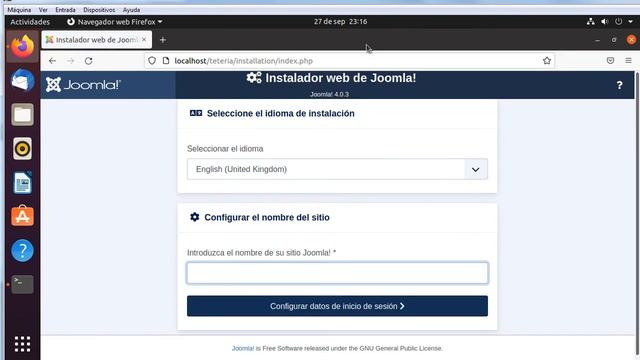Open the clock showing 27 de sep 23:16

pyautogui.click(x=340, y=22)
